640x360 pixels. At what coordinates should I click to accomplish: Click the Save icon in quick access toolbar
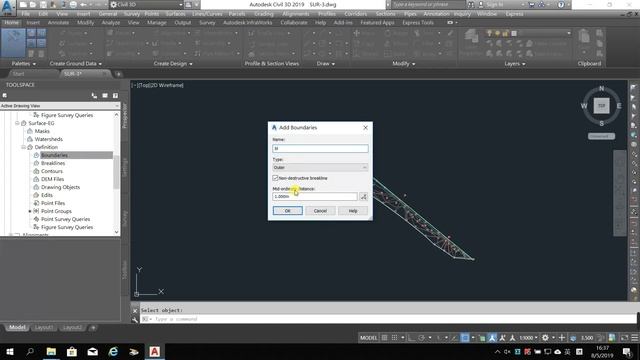pos(43,5)
